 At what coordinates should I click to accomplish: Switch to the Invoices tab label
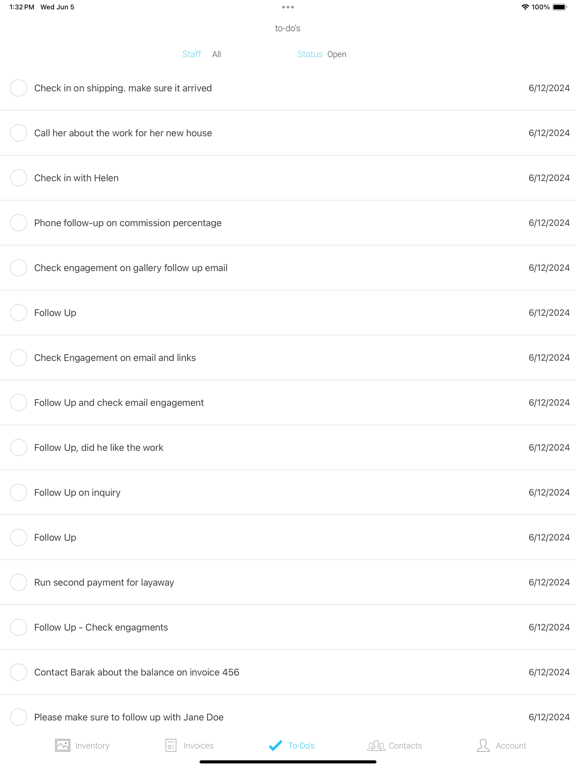(198, 745)
